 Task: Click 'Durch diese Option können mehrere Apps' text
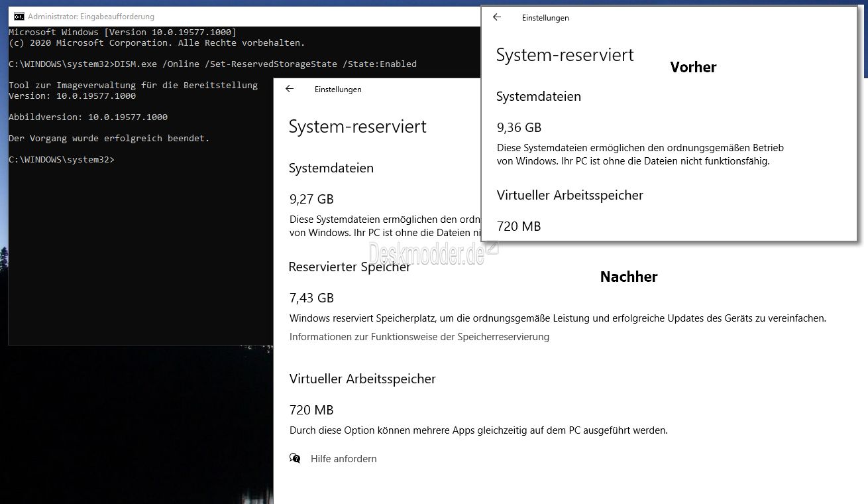tap(478, 430)
